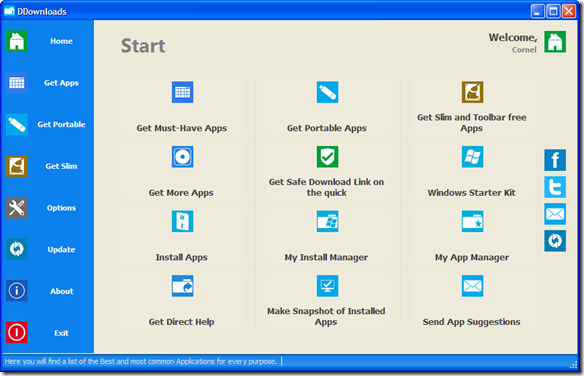The width and height of the screenshot is (584, 376).
Task: Select the Get Slim menu label
Action: 61,166
